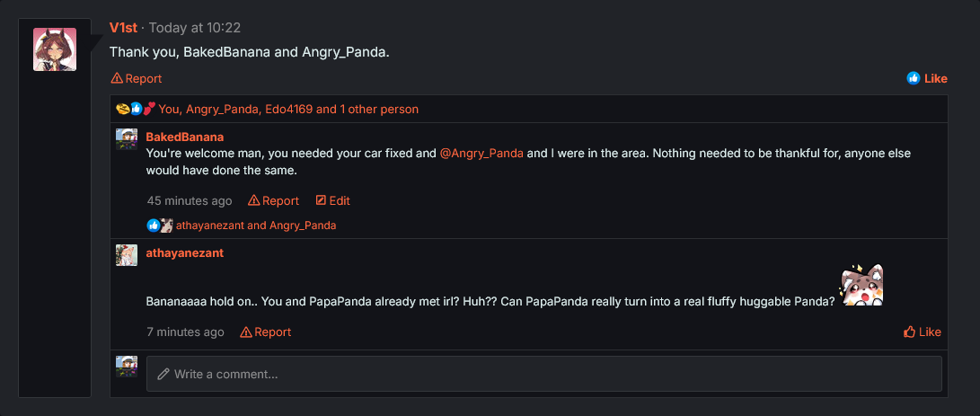
Task: Like V1st's post with thumbs-up
Action: (927, 78)
